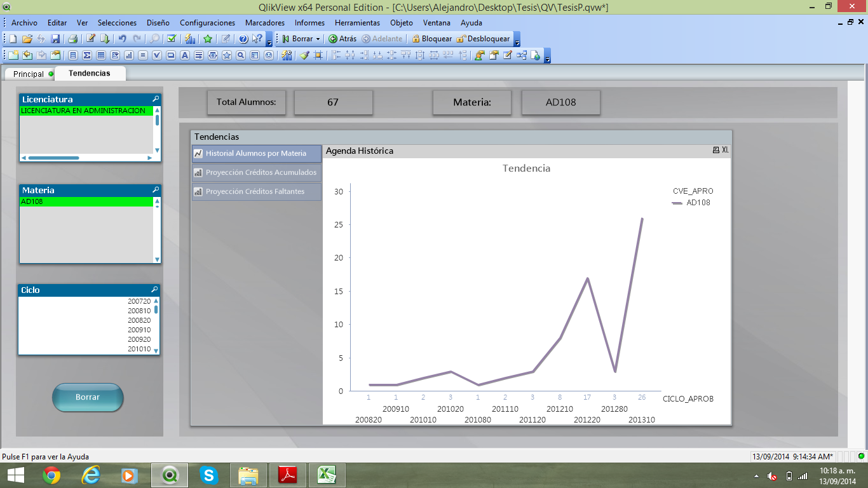Viewport: 868px width, 488px height.
Task: Click the Open document folder icon
Action: coord(27,39)
